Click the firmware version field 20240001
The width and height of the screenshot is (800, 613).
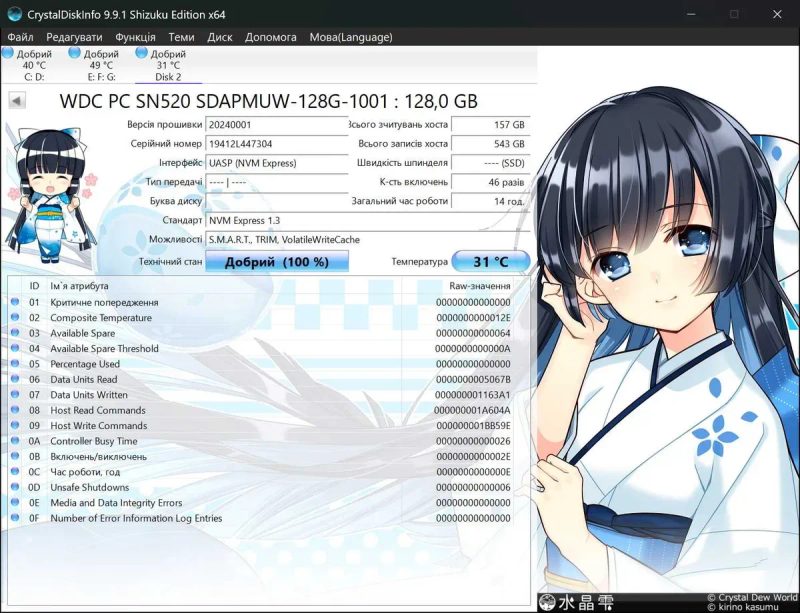(x=277, y=125)
